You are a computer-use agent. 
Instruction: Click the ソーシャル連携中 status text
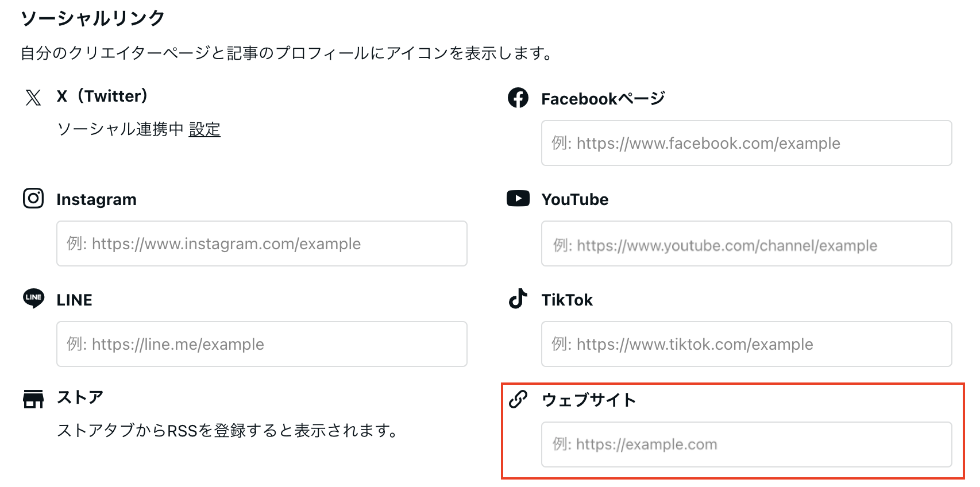pos(120,129)
